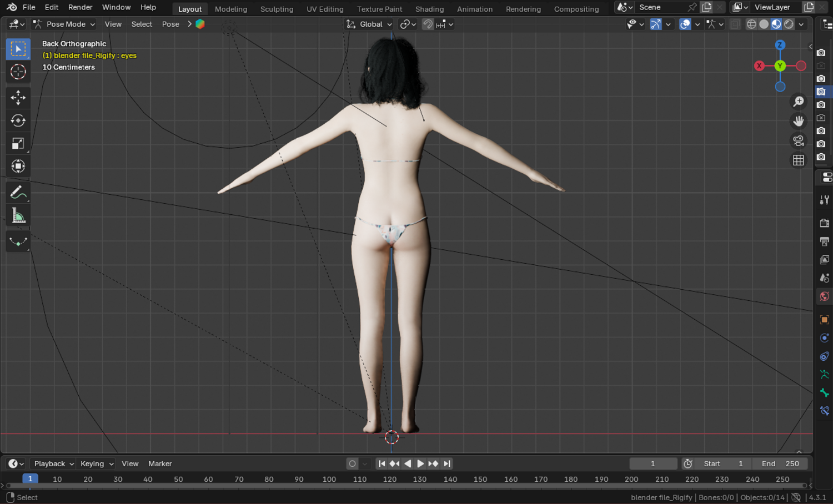Open the pivot point dropdown
This screenshot has height=504, width=833.
pyautogui.click(x=408, y=24)
